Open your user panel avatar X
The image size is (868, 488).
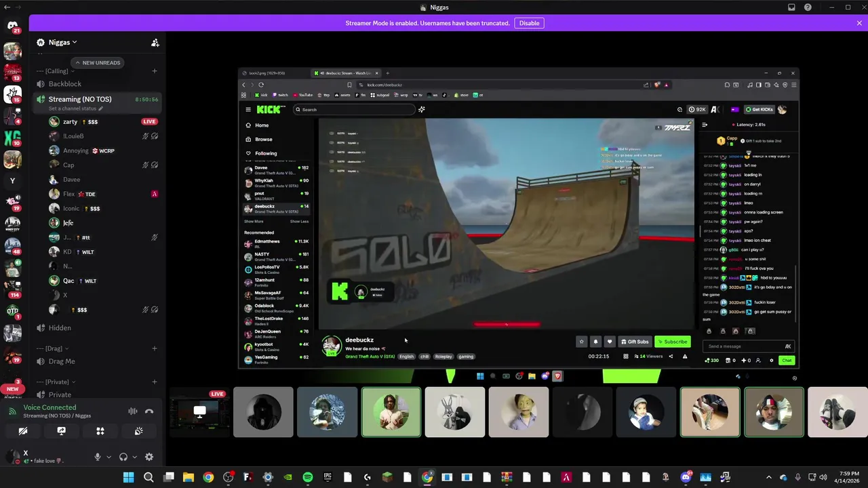tap(12, 456)
